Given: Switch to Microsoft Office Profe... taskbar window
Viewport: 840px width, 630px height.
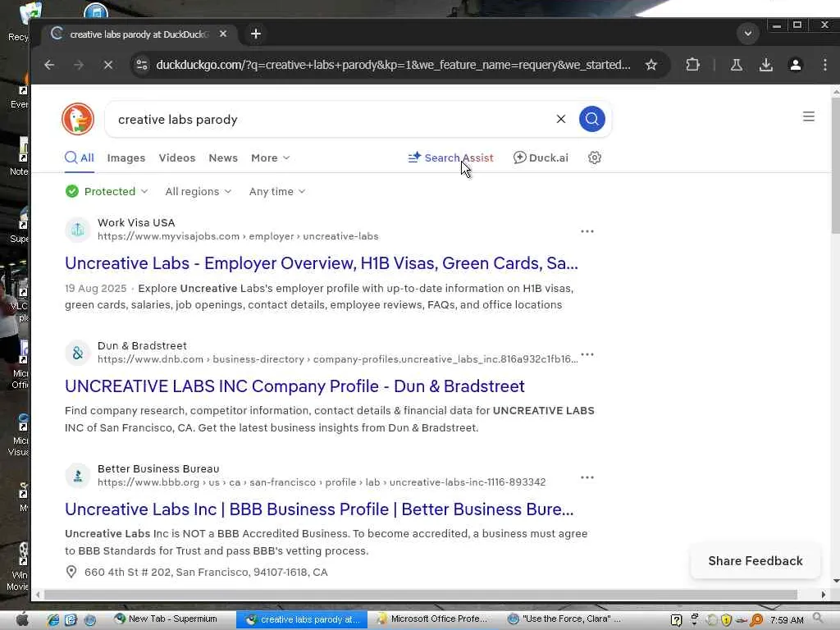Looking at the screenshot, I should [433, 619].
